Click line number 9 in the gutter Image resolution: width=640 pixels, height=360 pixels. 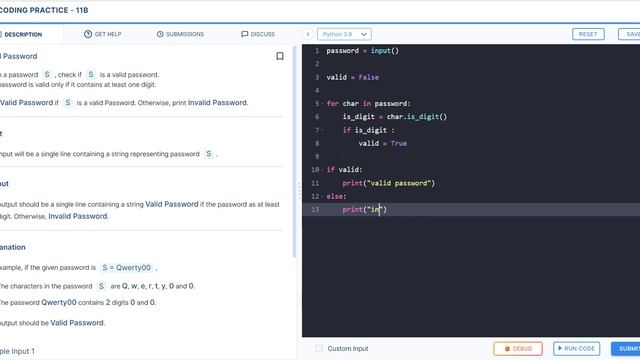pos(317,157)
